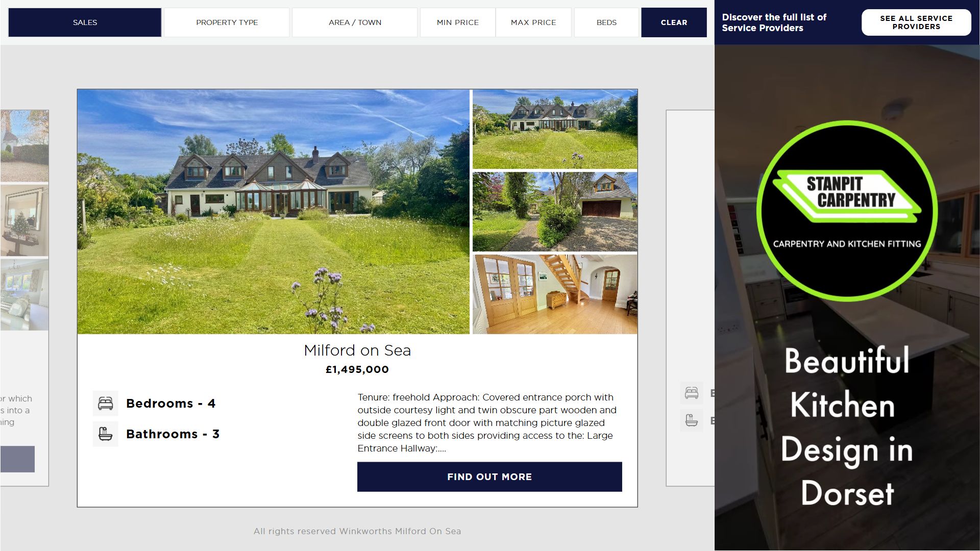This screenshot has width=980, height=551.
Task: Click the Clear filters button
Action: coord(674,22)
